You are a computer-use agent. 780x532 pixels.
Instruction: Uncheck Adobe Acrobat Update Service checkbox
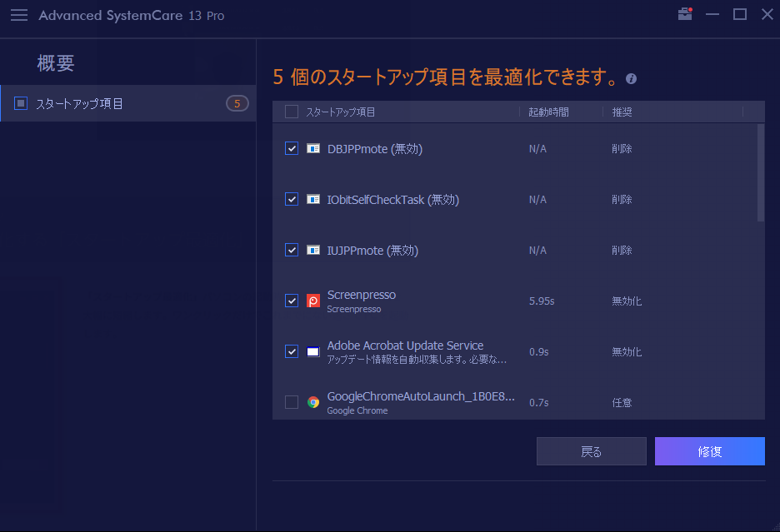pos(292,351)
